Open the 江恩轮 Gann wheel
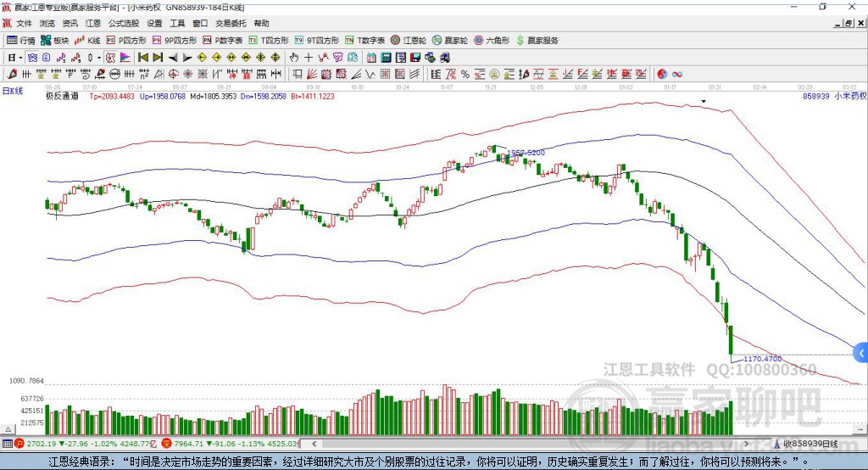Image resolution: width=868 pixels, height=470 pixels. click(x=409, y=41)
